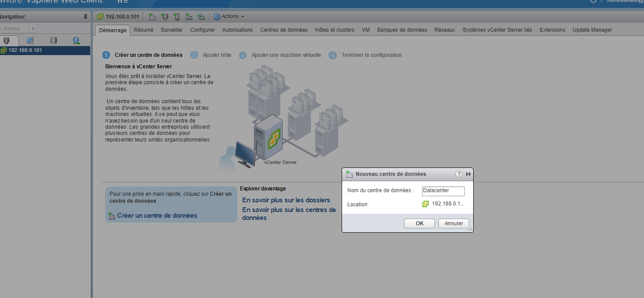Click Annuler to cancel the dialog
Image resolution: width=644 pixels, height=298 pixels.
coord(454,223)
